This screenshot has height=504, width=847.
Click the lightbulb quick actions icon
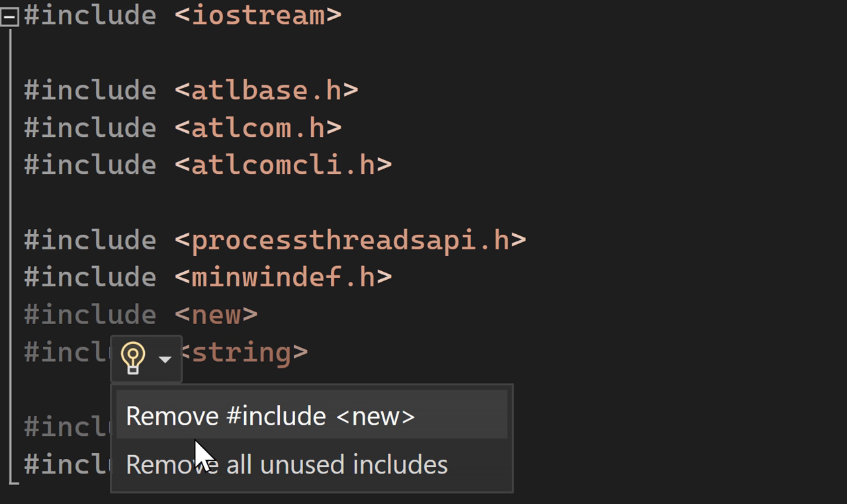pos(133,358)
